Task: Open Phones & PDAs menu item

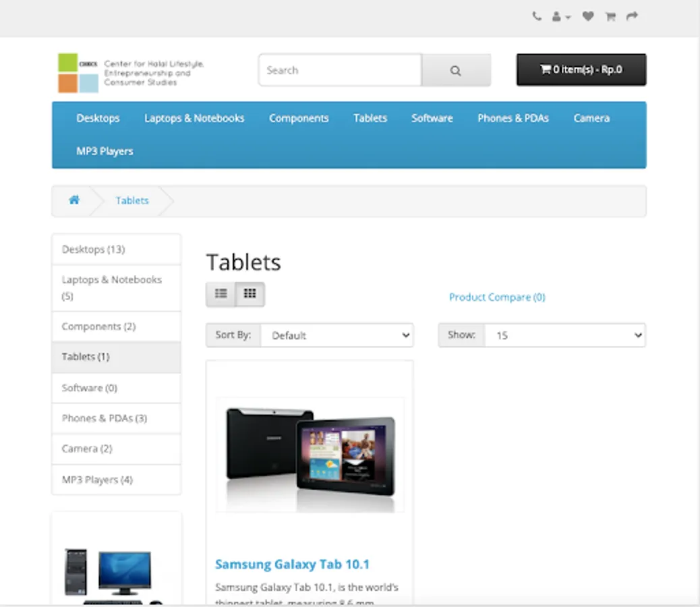Action: coord(513,118)
